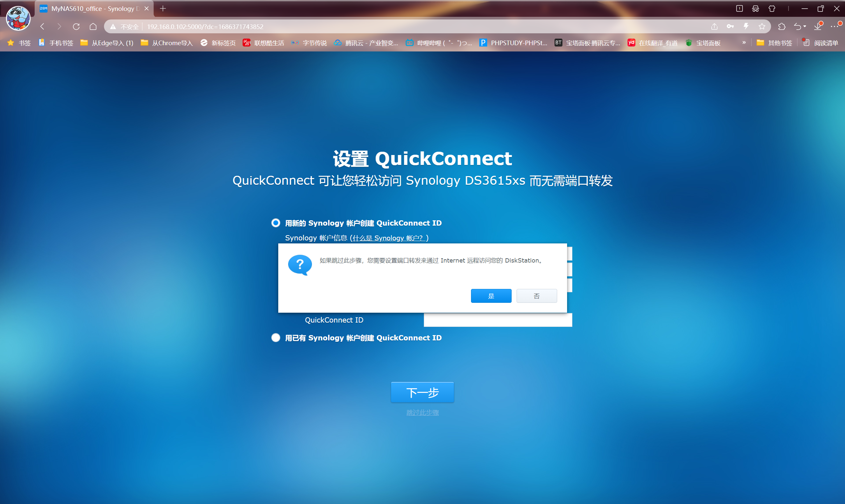Open the 从Edge导入 (1) bookmark folder
This screenshot has width=845, height=504.
coord(107,43)
